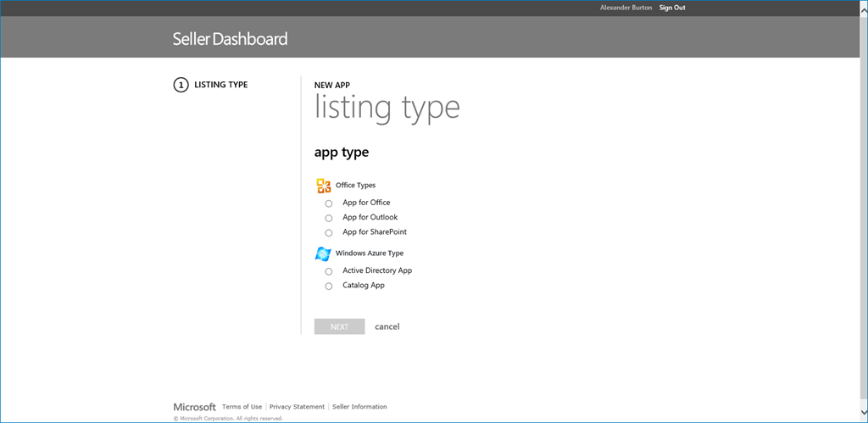Screen dimensions: 868x423
Task: Click the Microsoft logo in footer
Action: (x=195, y=407)
